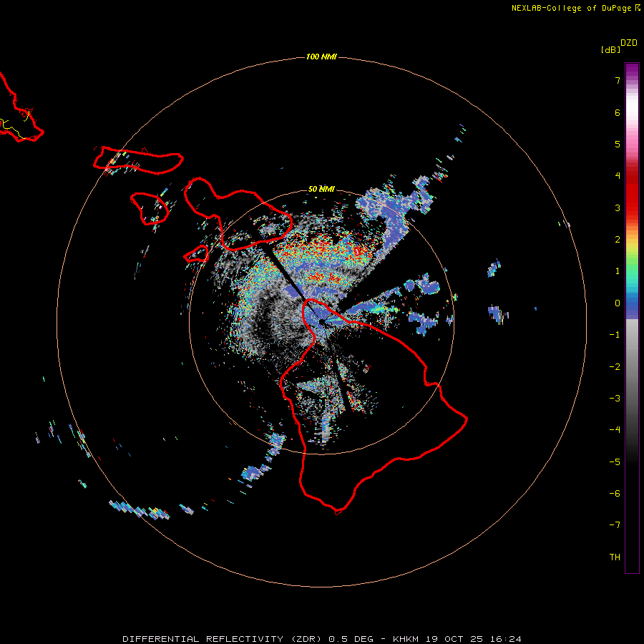Click the 4 tick label on color scale
Image resolution: width=644 pixels, height=644 pixels.
point(618,176)
